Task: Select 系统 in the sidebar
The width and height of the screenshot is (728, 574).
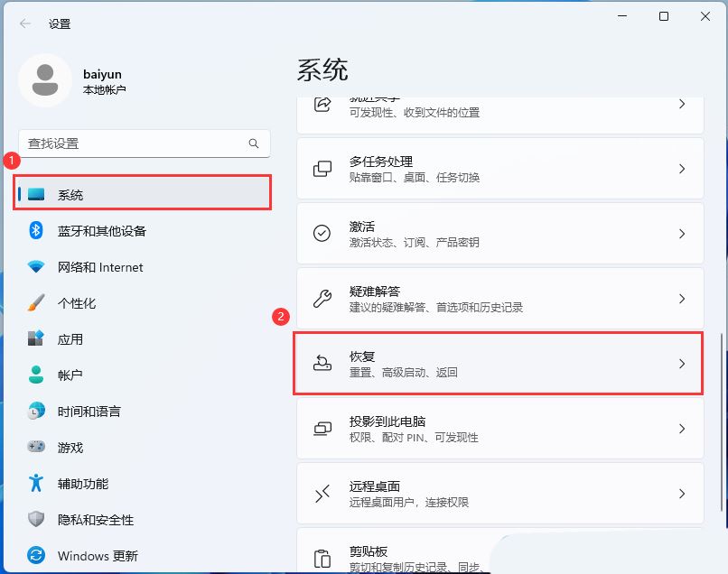Action: pos(143,193)
